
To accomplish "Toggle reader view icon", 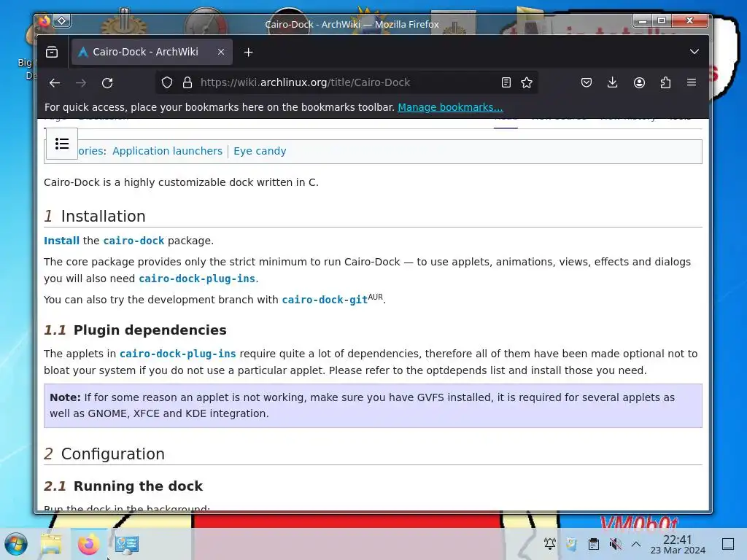I will click(x=506, y=82).
